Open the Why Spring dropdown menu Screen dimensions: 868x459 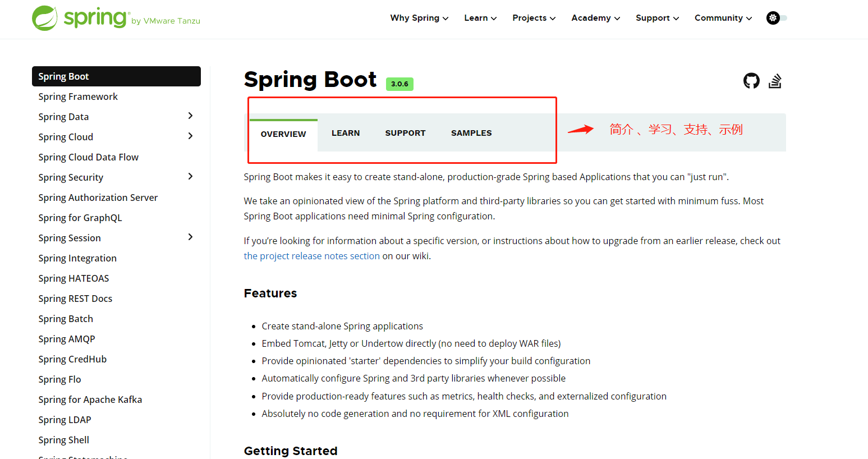tap(419, 18)
